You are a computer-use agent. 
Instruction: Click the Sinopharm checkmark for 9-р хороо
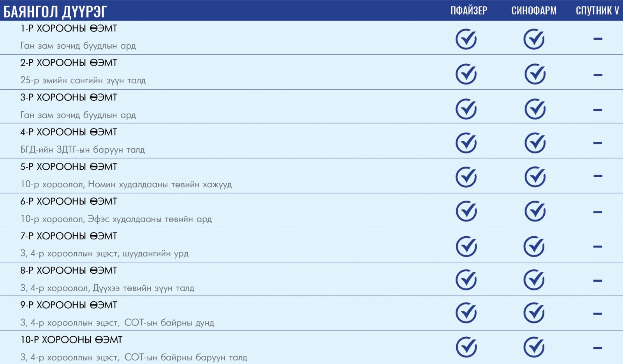pos(534,313)
